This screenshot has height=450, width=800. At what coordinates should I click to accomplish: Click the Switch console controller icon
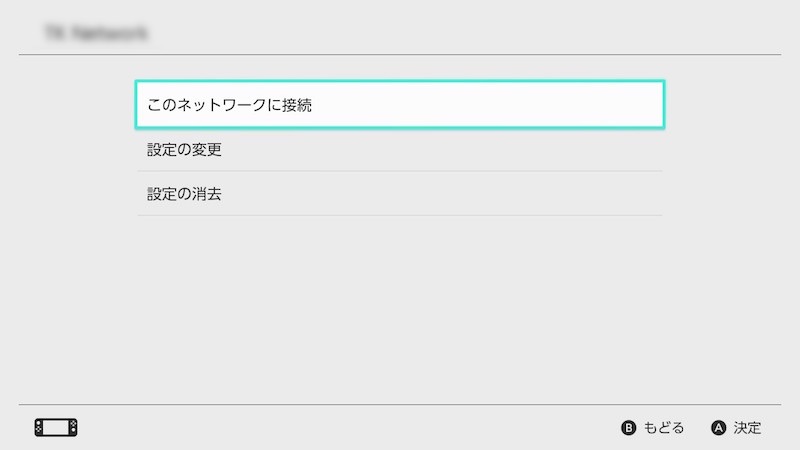pyautogui.click(x=56, y=428)
